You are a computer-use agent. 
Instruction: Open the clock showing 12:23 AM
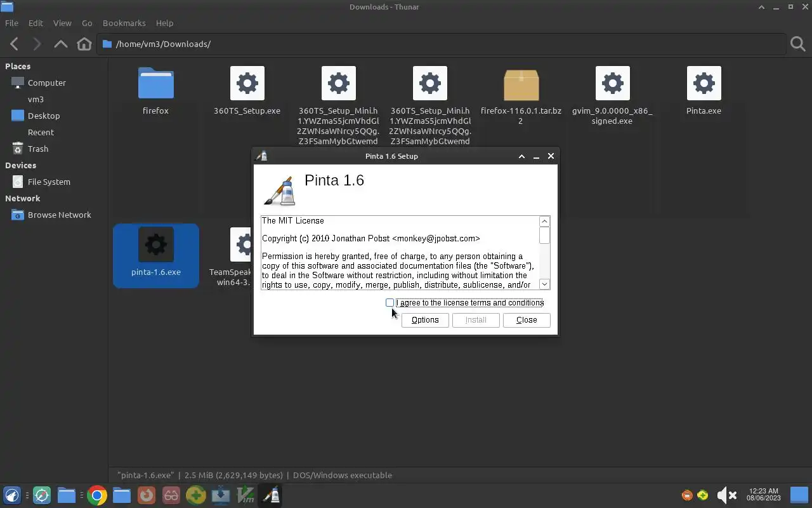(764, 495)
